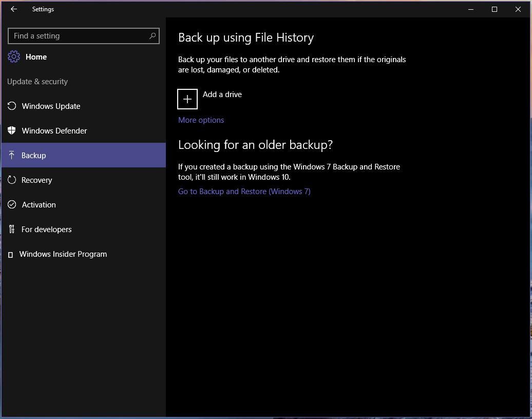The image size is (532, 419).
Task: Click the back arrow in the title bar
Action: click(x=14, y=9)
